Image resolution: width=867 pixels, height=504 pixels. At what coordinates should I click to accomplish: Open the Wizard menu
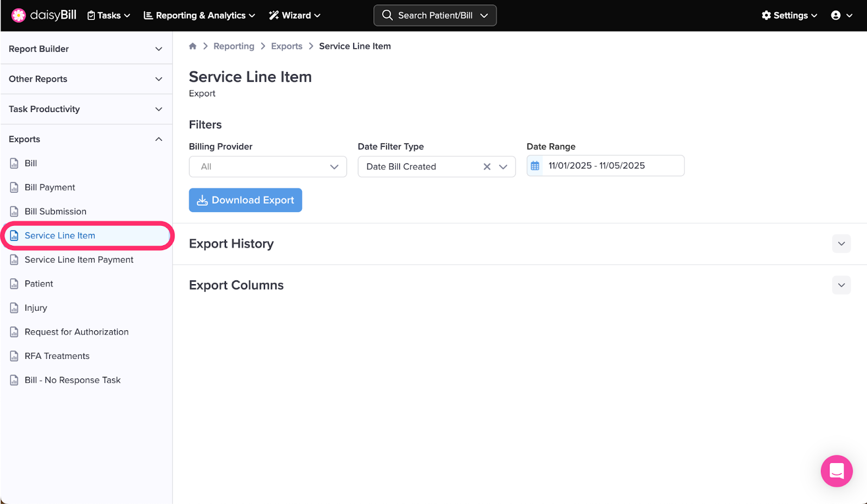[295, 15]
